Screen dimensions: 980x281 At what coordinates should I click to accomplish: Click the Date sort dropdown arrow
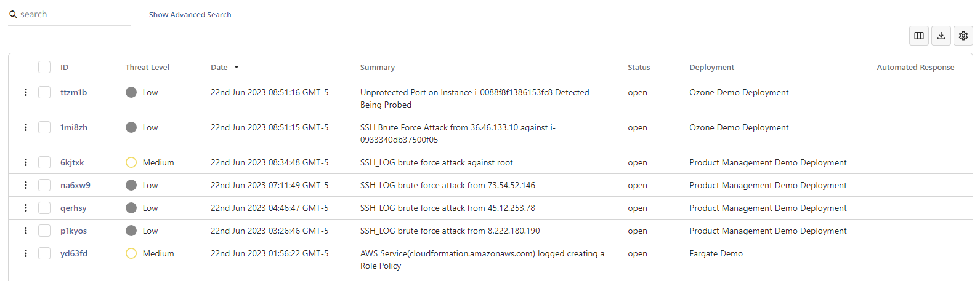(237, 68)
